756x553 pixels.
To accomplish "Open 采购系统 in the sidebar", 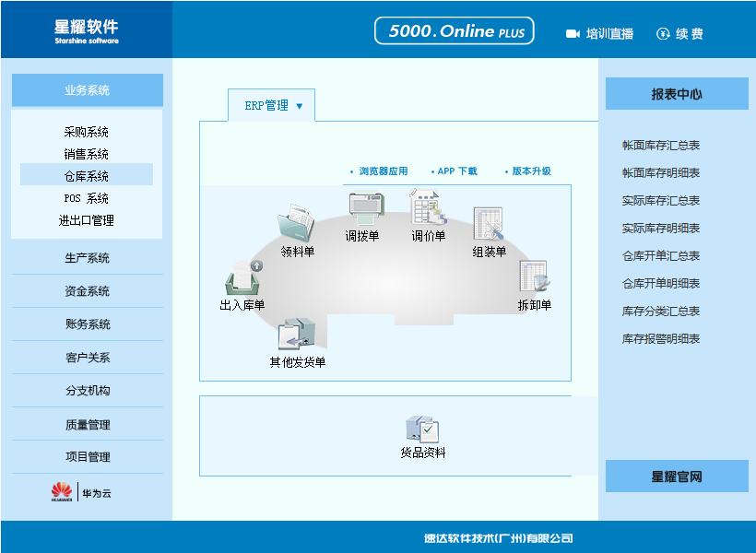I will pyautogui.click(x=87, y=132).
